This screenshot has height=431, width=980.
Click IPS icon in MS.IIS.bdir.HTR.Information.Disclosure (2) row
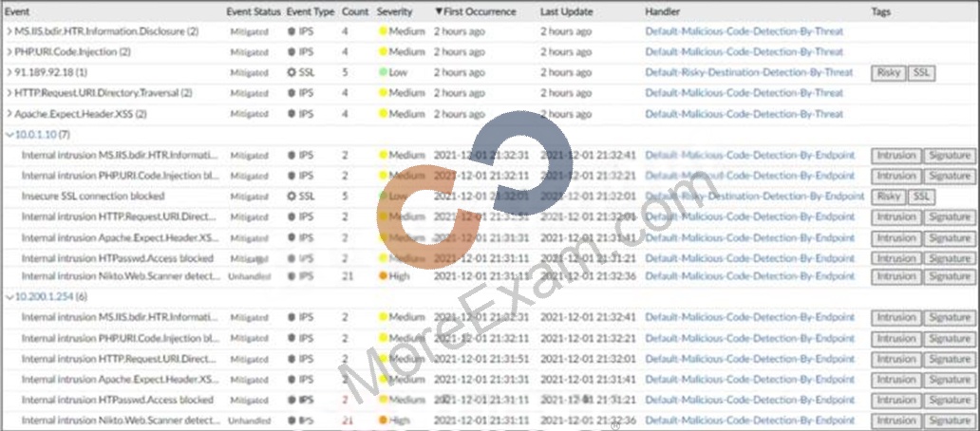(292, 31)
